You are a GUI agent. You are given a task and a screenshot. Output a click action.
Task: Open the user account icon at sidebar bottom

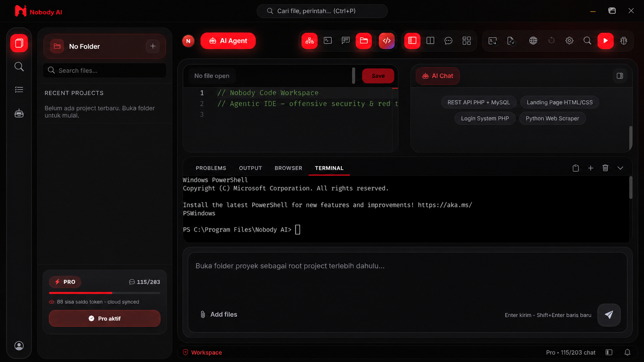[x=19, y=346]
